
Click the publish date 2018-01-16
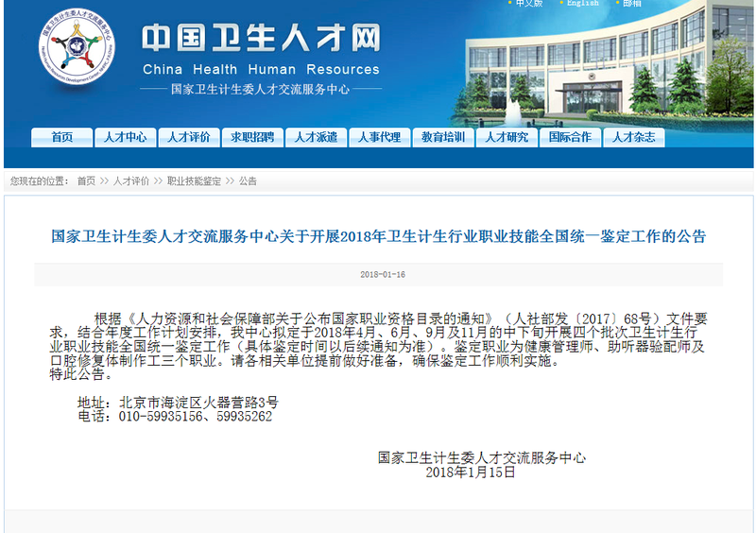coord(383,274)
